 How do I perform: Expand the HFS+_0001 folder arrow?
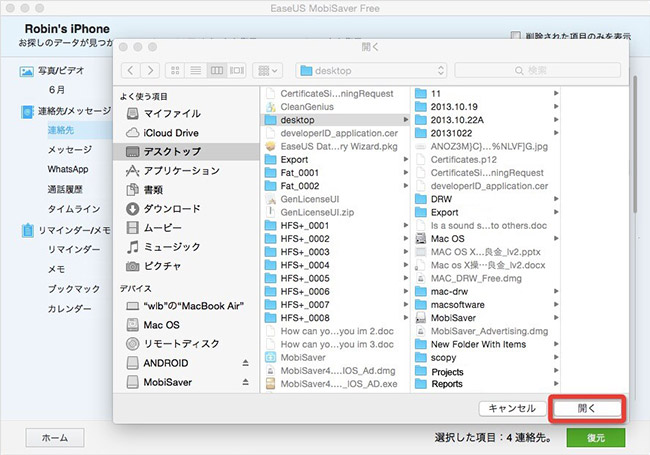tap(405, 225)
